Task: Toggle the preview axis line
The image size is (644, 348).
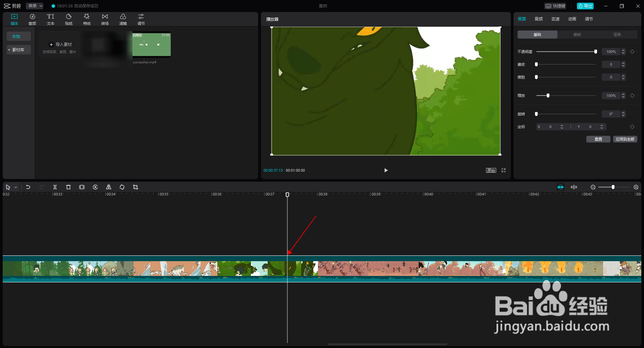Action: pyautogui.click(x=574, y=187)
